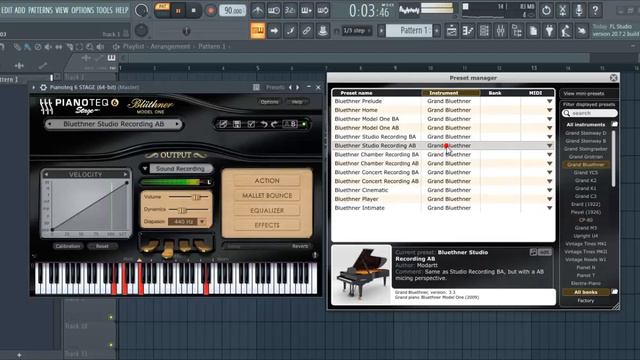Expand dropdown arrow for Bluethner Cinematic row
Image resolution: width=640 pixels, height=360 pixels.
tap(549, 190)
